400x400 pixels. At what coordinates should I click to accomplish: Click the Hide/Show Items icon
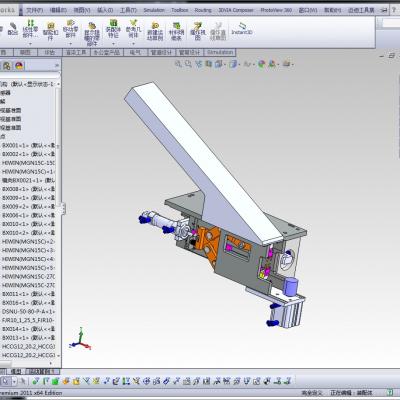(x=247, y=63)
